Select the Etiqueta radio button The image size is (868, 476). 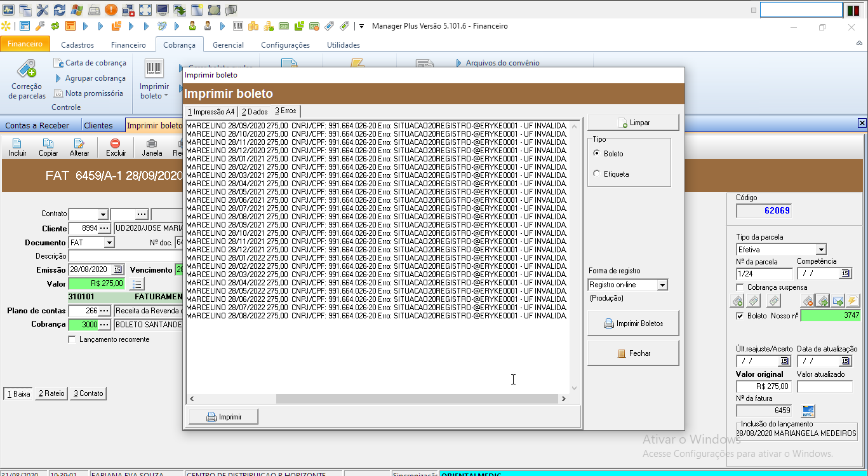pyautogui.click(x=596, y=173)
